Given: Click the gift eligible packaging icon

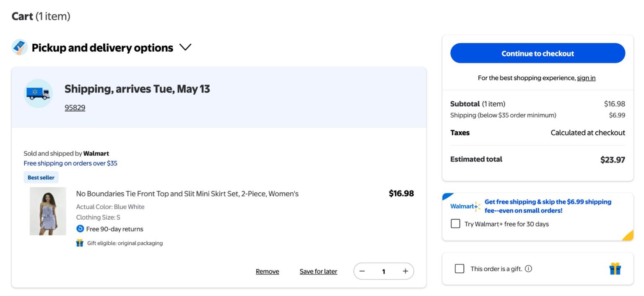Looking at the screenshot, I should (x=80, y=243).
